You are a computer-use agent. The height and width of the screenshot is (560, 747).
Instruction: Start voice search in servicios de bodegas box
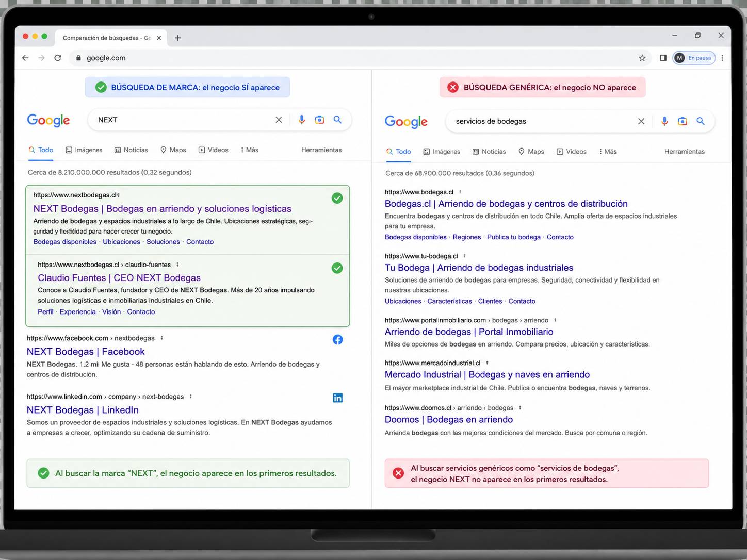tap(664, 121)
